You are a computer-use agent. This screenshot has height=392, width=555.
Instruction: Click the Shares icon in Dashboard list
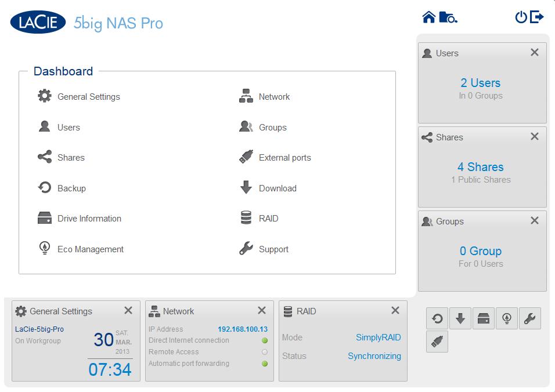45,157
